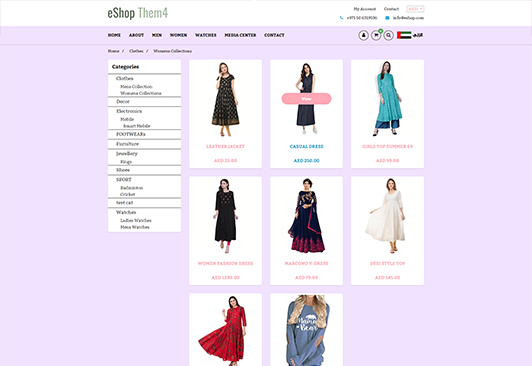Image resolution: width=532 pixels, height=366 pixels.
Task: Open the Marcono V-Dress product title
Action: pos(306,264)
